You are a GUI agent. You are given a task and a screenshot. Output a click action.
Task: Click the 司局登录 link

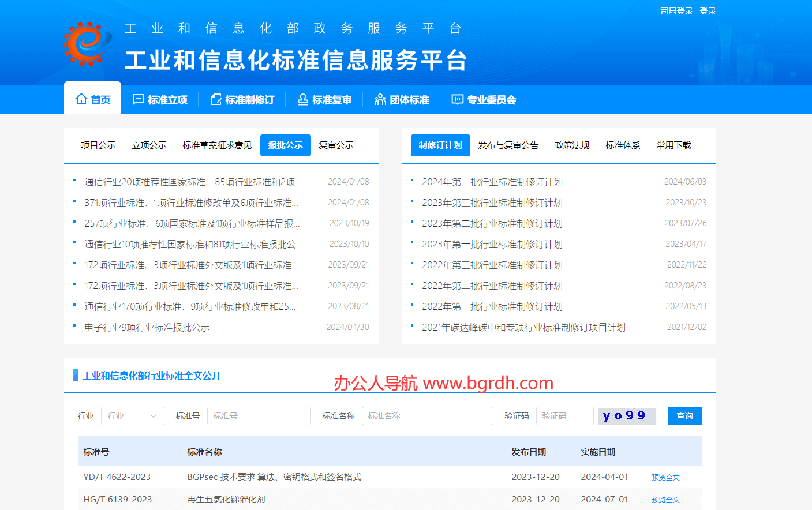[676, 10]
